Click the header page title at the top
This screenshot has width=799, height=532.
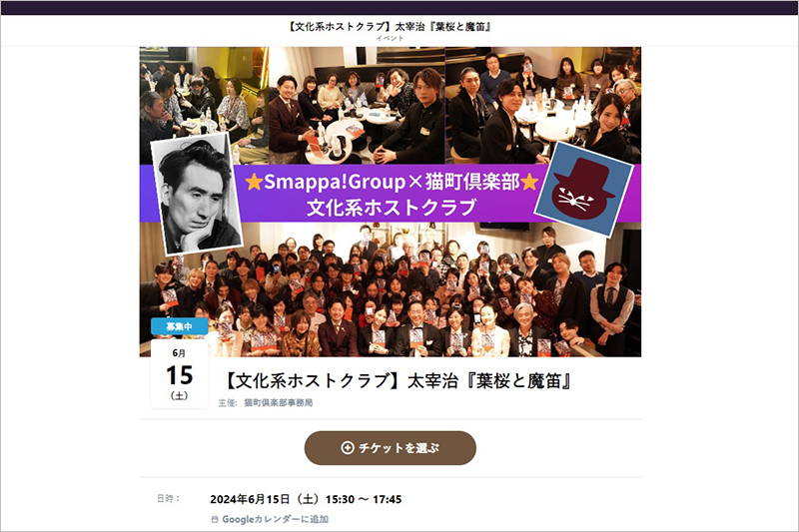pyautogui.click(x=390, y=27)
